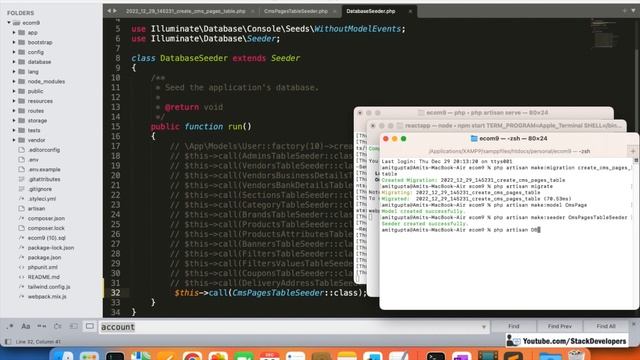Expand the bootstrap folder
The width and height of the screenshot is (640, 360).
click(x=14, y=42)
